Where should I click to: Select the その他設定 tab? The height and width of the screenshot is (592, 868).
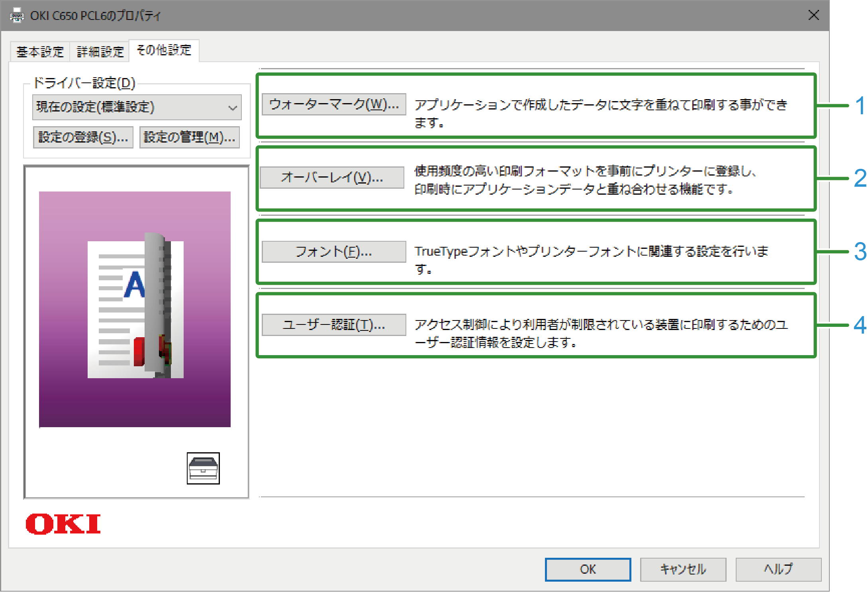(x=164, y=50)
